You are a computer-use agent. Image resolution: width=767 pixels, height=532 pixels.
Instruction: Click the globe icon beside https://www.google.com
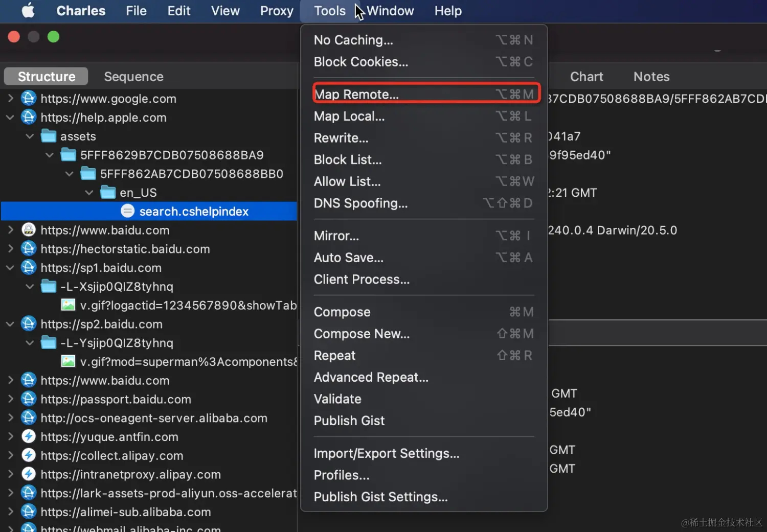click(29, 98)
